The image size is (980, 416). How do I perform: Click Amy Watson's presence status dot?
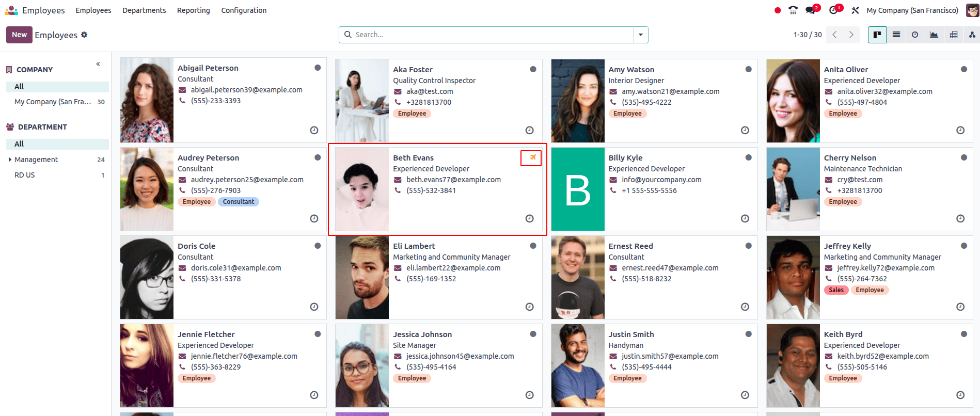click(748, 69)
